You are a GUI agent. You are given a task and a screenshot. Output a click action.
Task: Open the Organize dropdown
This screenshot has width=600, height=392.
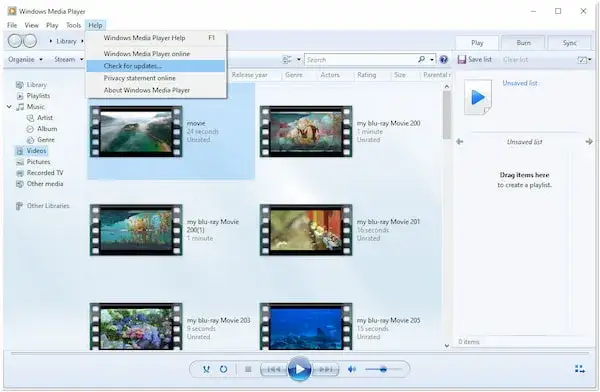25,59
